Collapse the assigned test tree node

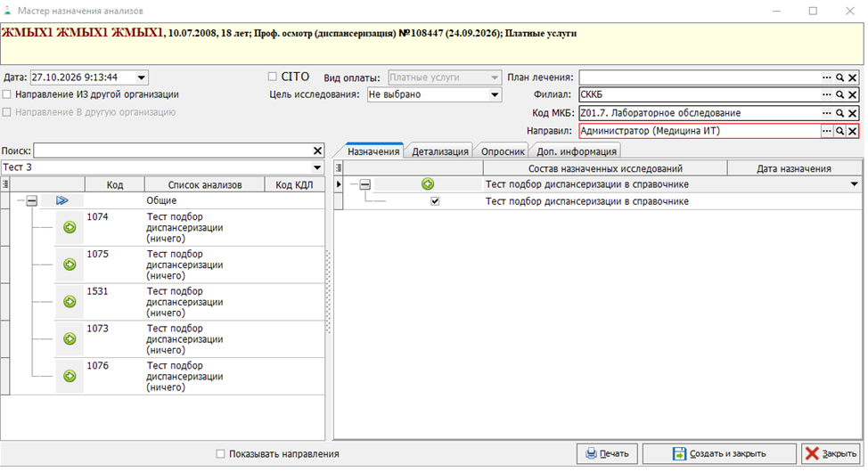tap(364, 184)
